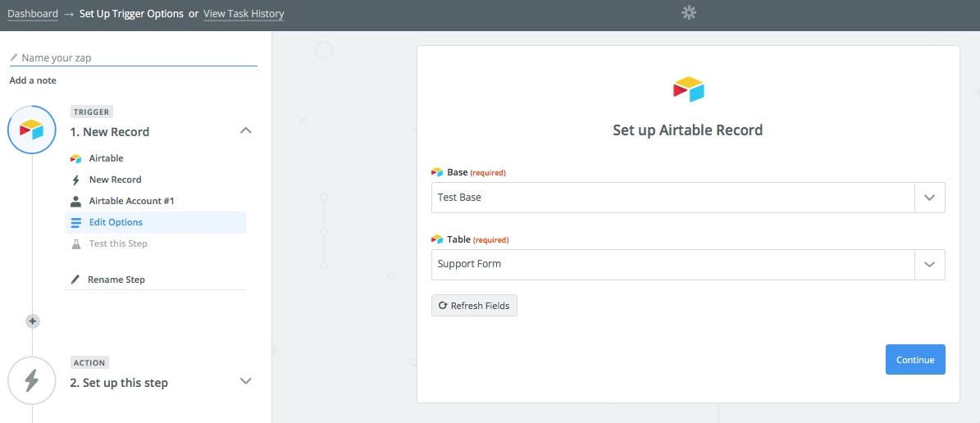
Task: Click the large Airtable logo in setup panel
Action: [x=688, y=89]
